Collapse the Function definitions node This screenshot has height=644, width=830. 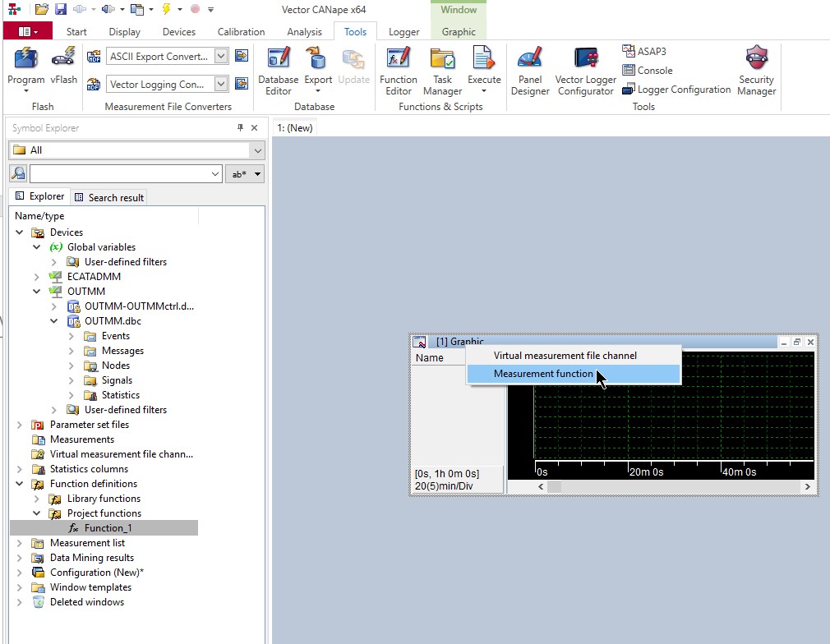click(20, 484)
